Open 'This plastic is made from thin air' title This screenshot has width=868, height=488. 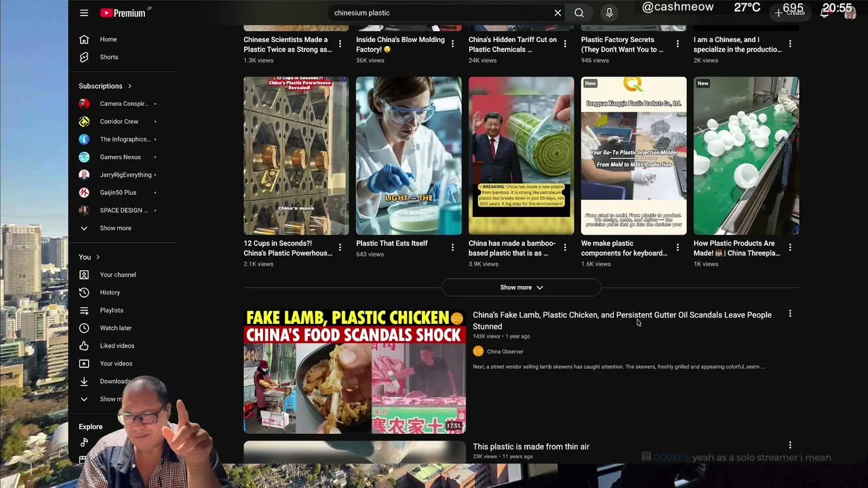point(531,447)
